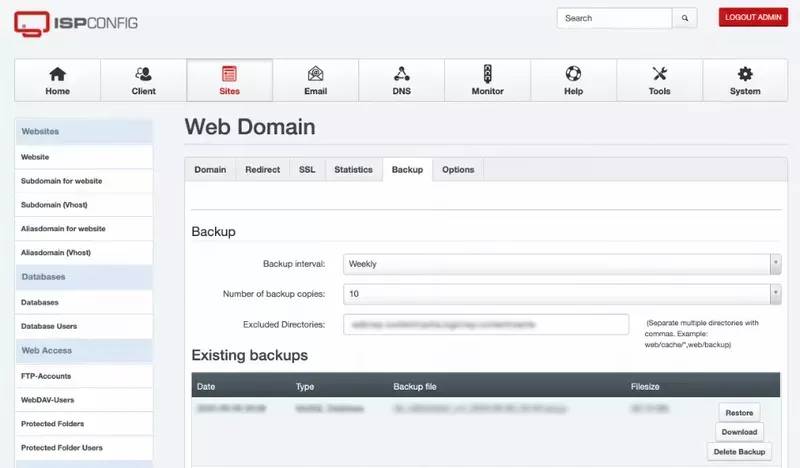Open Protected Folder Users in sidebar
This screenshot has width=800, height=468.
(x=84, y=448)
